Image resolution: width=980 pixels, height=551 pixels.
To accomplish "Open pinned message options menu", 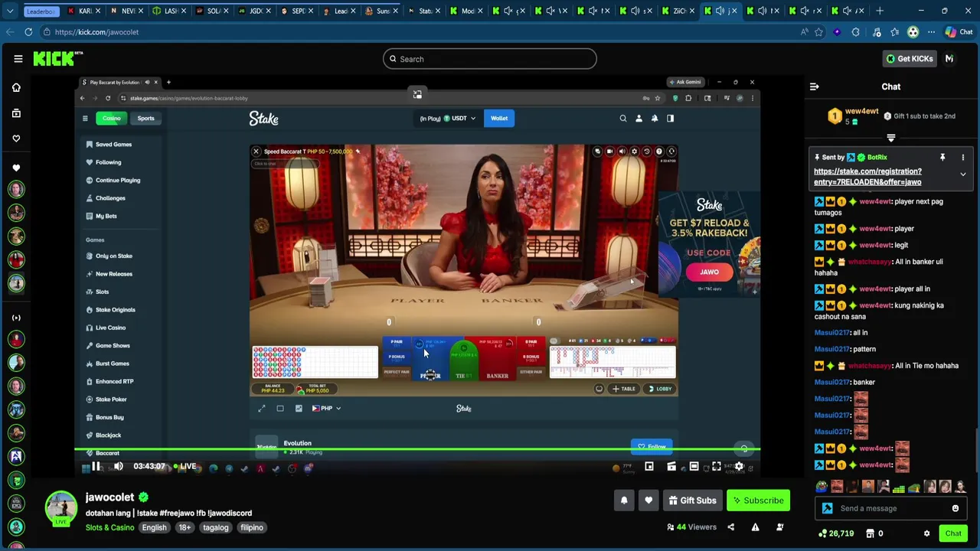I will pyautogui.click(x=962, y=157).
